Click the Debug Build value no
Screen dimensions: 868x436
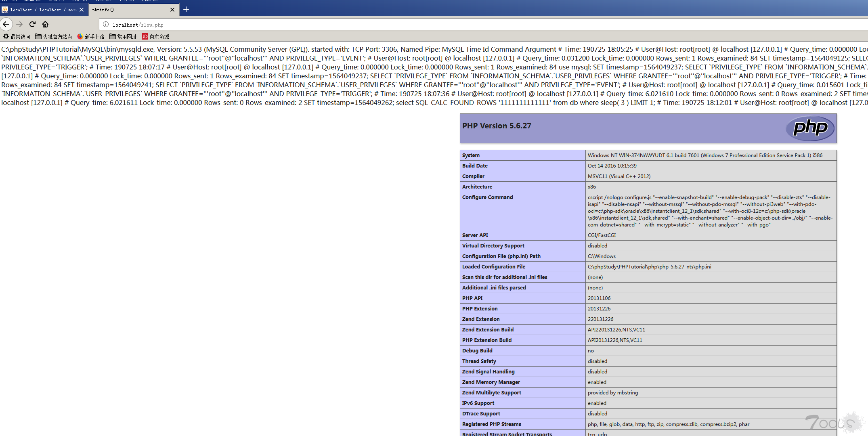(x=591, y=351)
